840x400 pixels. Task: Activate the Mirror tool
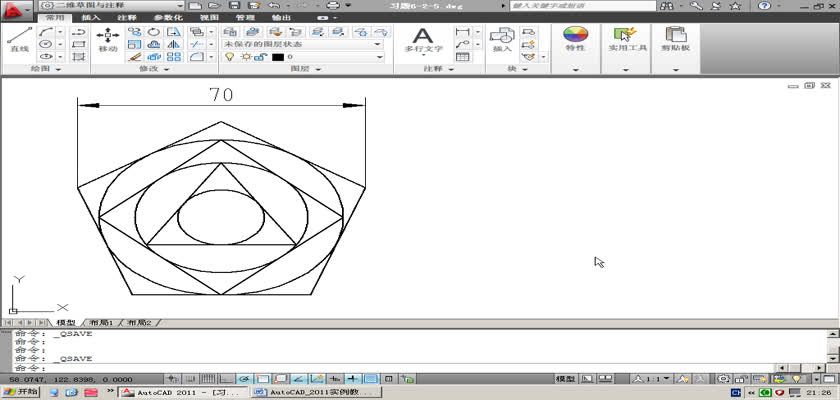(x=174, y=44)
